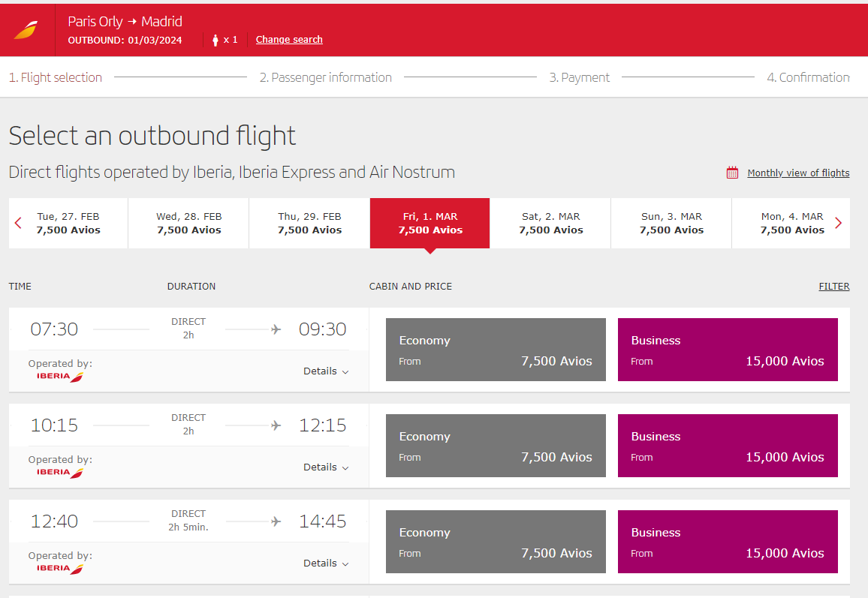Image resolution: width=868 pixels, height=598 pixels.
Task: Select the Sat, 2. MAR date tab
Action: pos(551,223)
